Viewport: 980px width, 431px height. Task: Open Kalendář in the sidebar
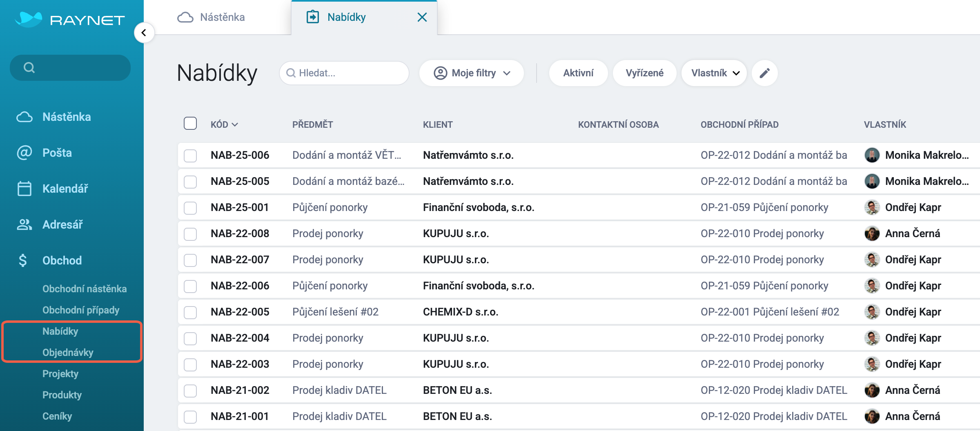tap(65, 189)
